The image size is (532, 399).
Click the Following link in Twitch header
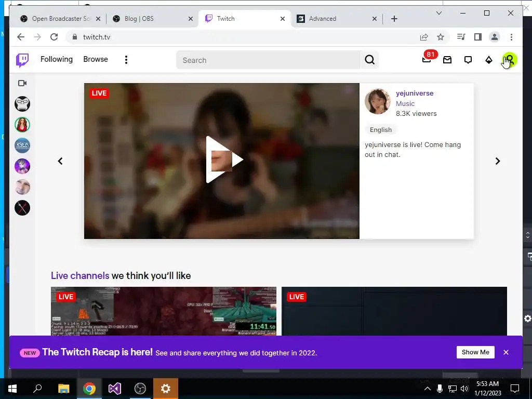click(x=56, y=59)
